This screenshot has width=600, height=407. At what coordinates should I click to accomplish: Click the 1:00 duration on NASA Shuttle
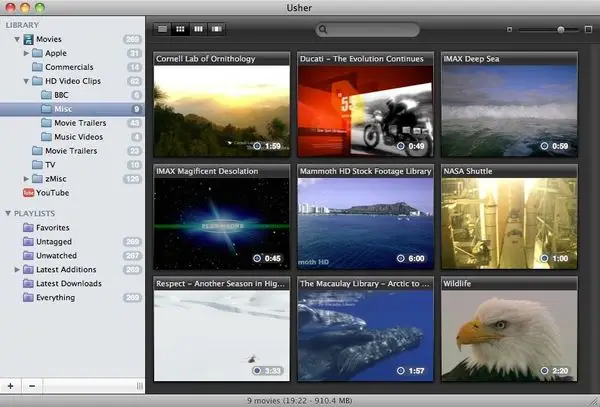[x=560, y=259]
